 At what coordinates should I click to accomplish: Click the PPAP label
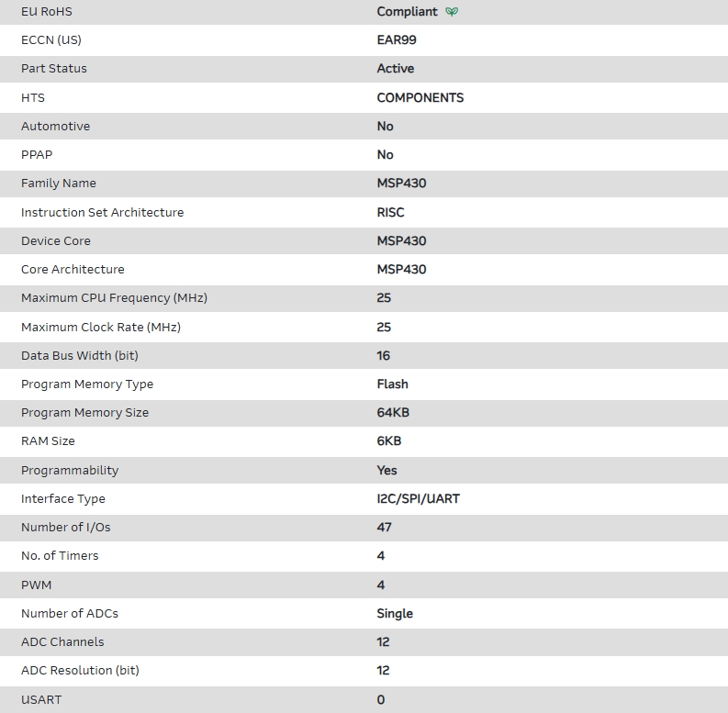[x=37, y=155]
